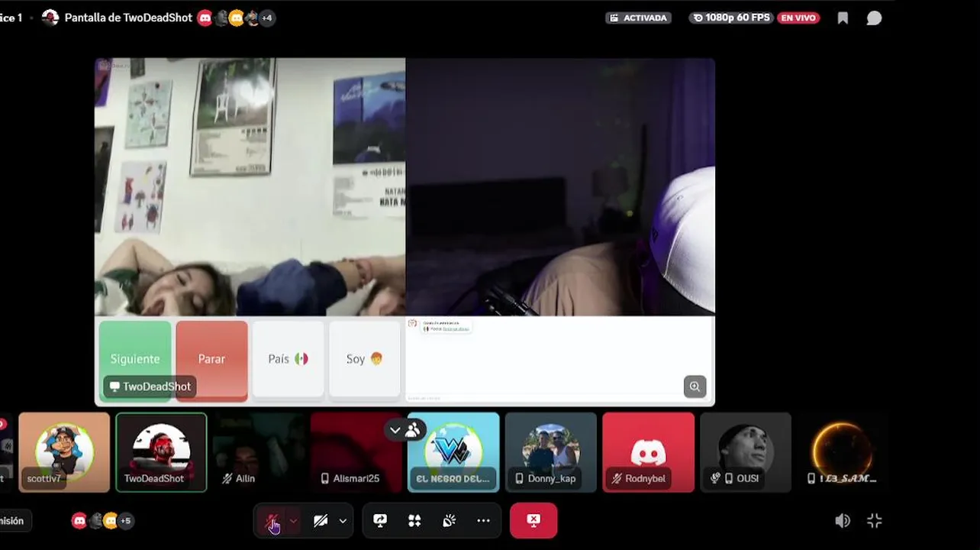Click the País Mexico flag button
This screenshot has height=550, width=980.
[x=288, y=359]
